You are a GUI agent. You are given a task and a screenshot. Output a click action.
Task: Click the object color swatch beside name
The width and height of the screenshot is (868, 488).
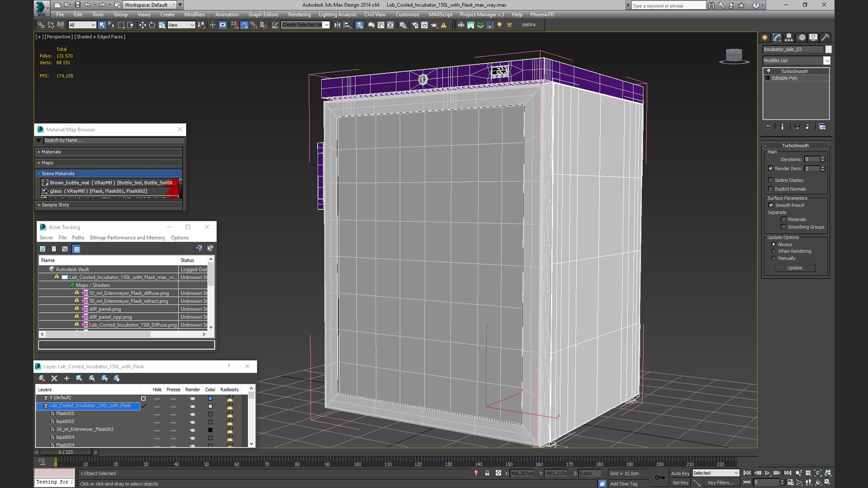pyautogui.click(x=828, y=49)
